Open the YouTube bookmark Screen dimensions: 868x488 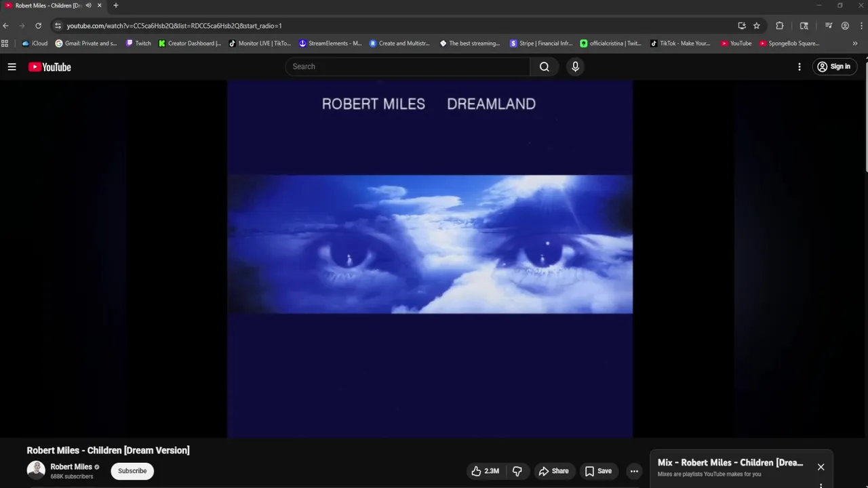coord(736,43)
